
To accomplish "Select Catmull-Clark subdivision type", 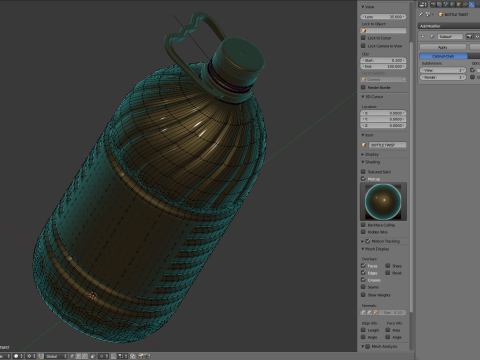I will pyautogui.click(x=443, y=56).
